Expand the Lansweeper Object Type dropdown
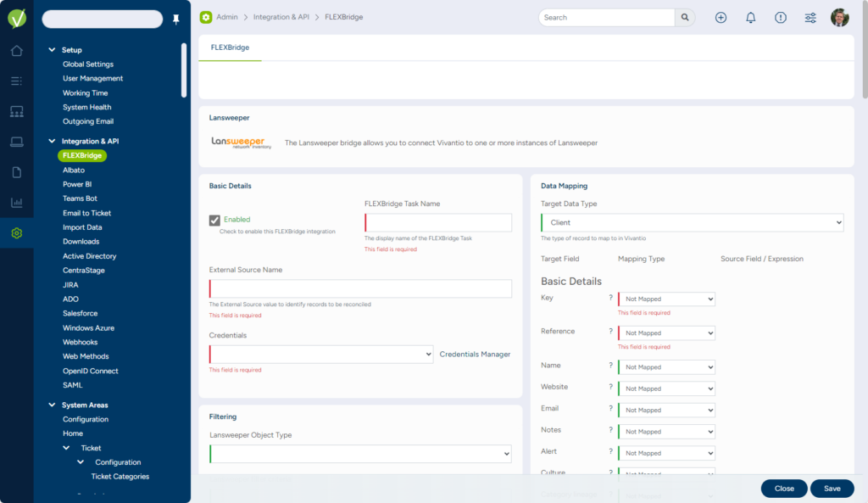The height and width of the screenshot is (503, 868). (x=360, y=454)
